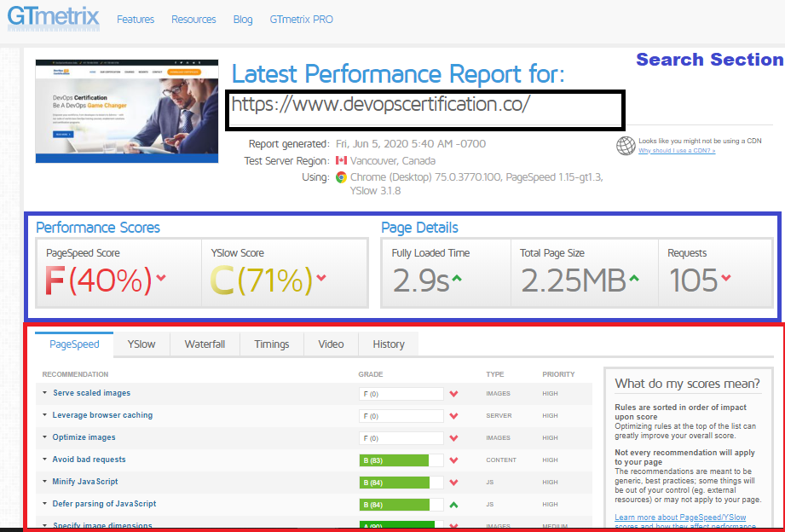Click the PageSpeed Score F(40%) value
785x532 pixels.
click(x=98, y=280)
